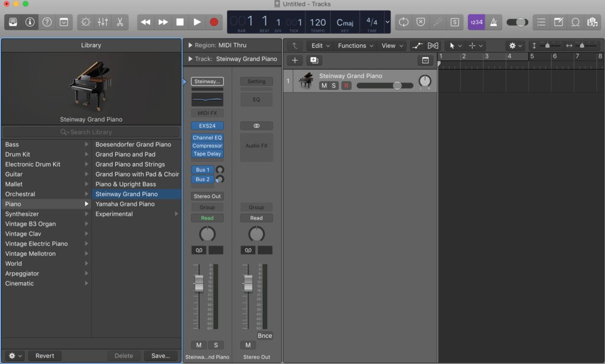
Task: Click the Cmaj key signature display
Action: (345, 23)
